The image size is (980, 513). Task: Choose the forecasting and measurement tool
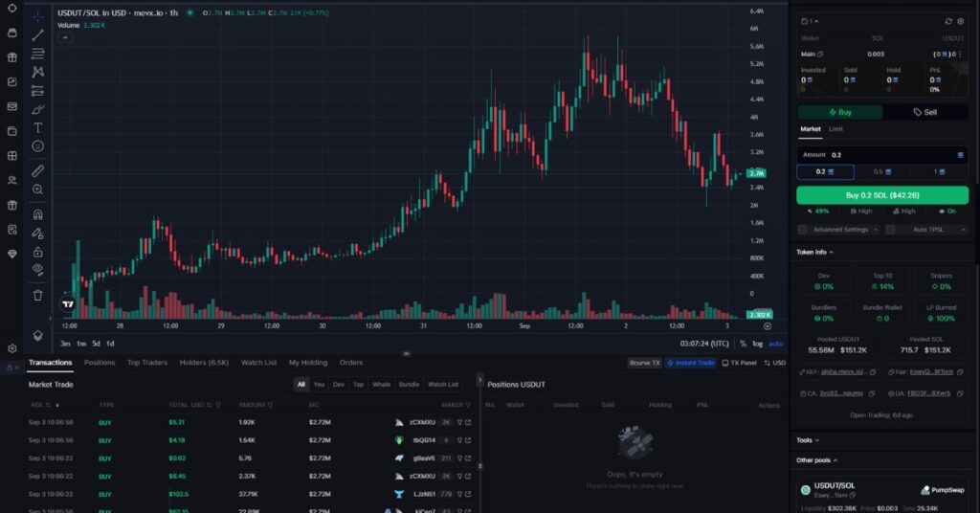coord(38,91)
